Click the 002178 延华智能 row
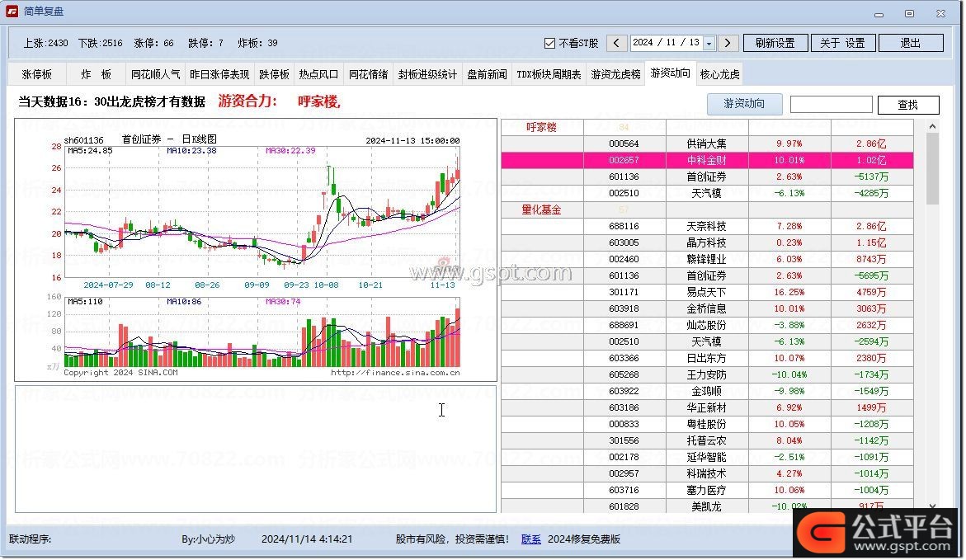966x560 pixels. pyautogui.click(x=707, y=457)
